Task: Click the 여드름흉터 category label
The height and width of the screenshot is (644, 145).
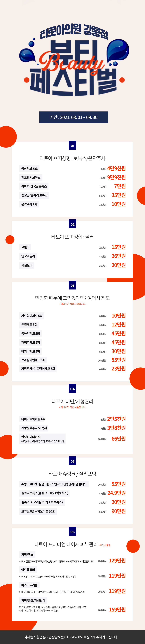Action: [28, 570]
